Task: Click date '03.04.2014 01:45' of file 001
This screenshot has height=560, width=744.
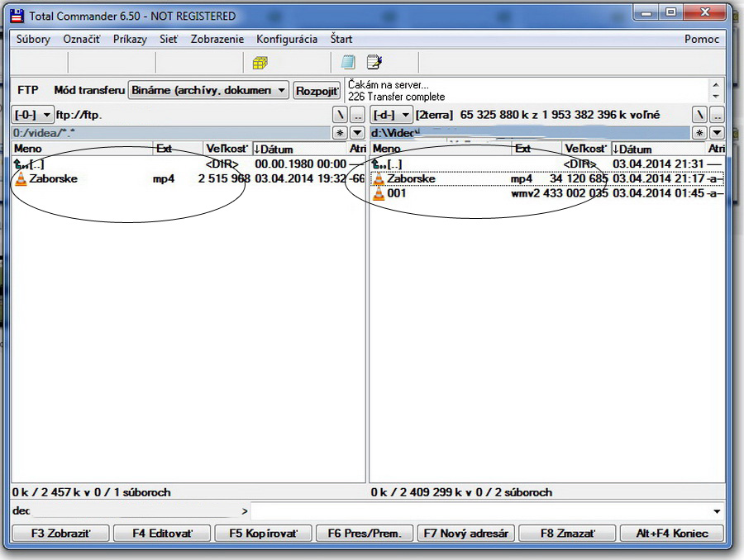Action: coord(659,193)
